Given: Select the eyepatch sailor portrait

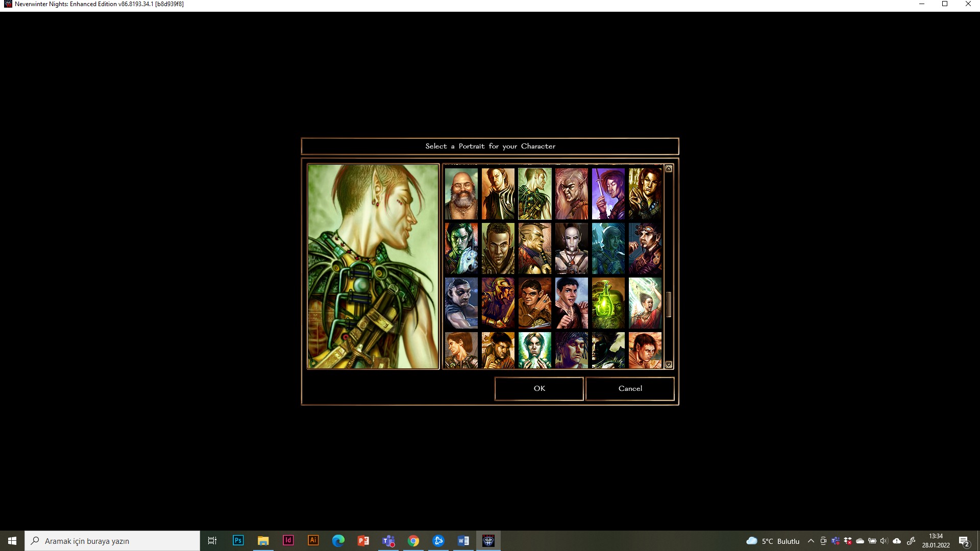Looking at the screenshot, I should click(461, 303).
